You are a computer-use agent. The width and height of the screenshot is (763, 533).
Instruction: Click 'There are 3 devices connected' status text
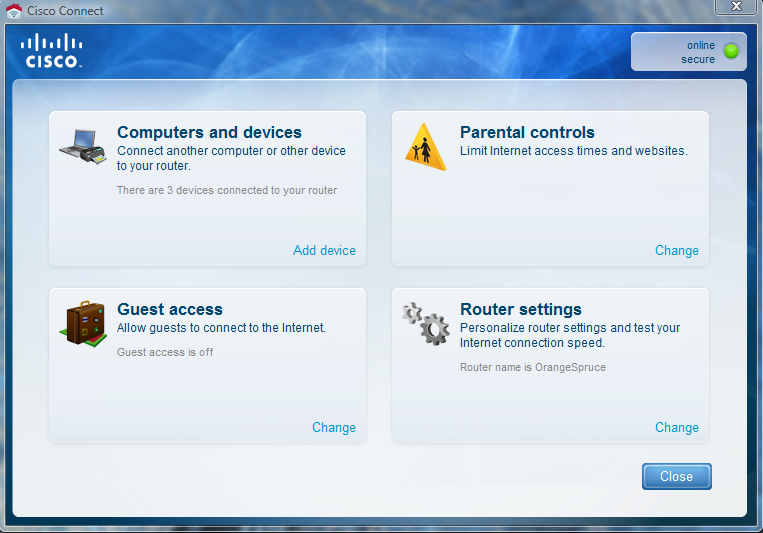[227, 190]
